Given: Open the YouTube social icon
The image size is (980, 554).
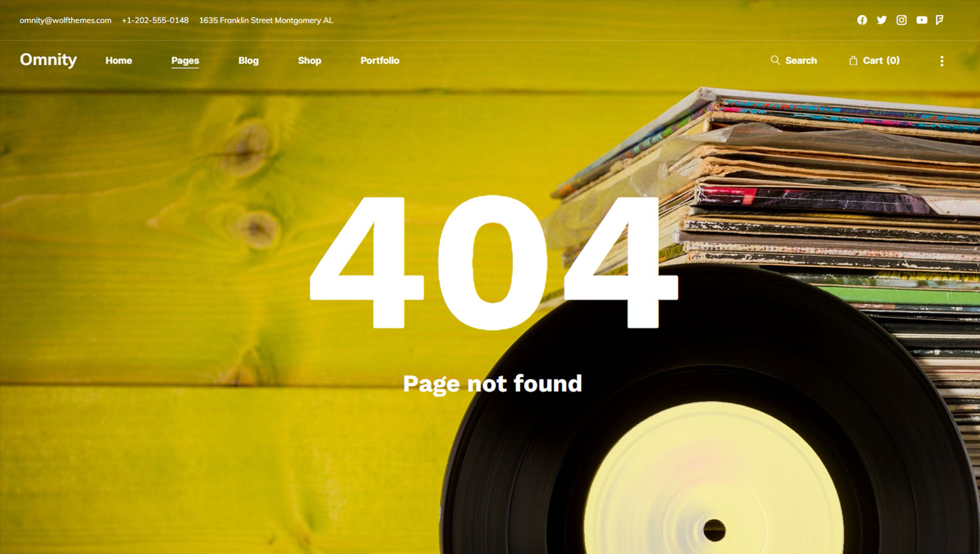Looking at the screenshot, I should point(922,20).
